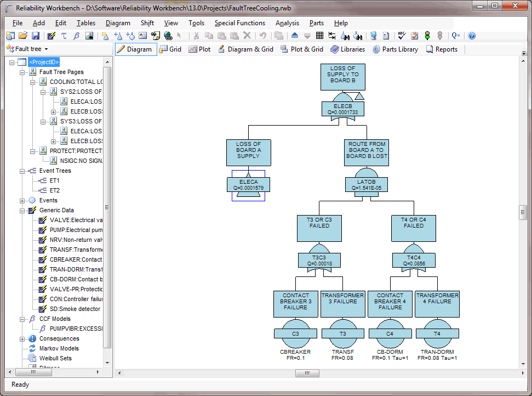Switch to the Parts Library tab

point(395,49)
